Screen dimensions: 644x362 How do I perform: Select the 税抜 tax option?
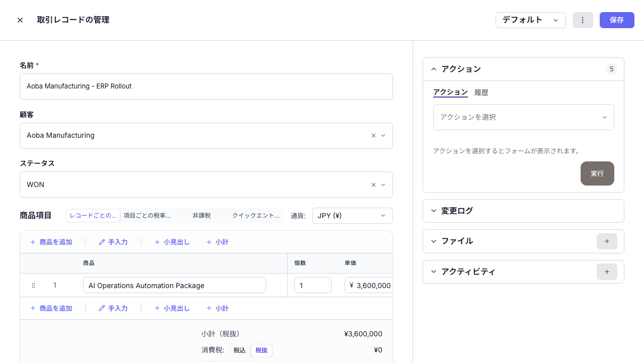(261, 350)
